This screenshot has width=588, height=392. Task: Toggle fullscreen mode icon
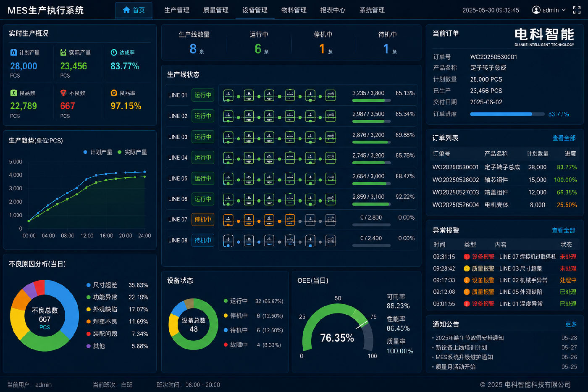(577, 10)
